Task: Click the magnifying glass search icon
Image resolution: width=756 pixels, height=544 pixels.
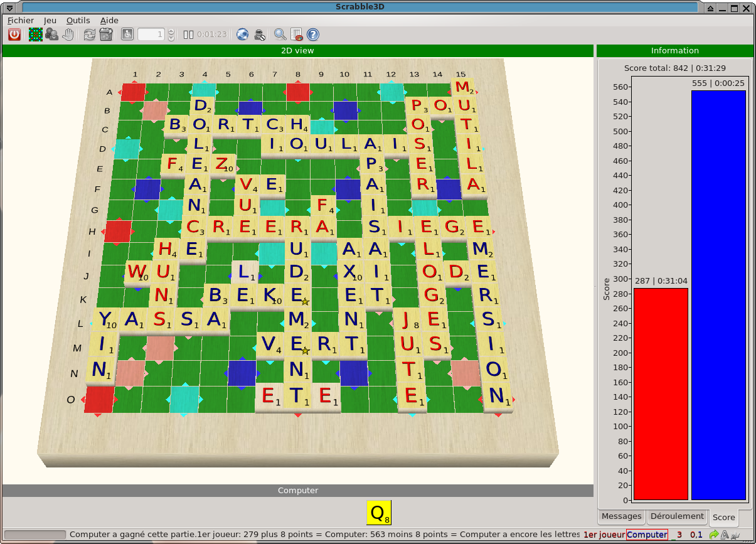Action: 280,35
